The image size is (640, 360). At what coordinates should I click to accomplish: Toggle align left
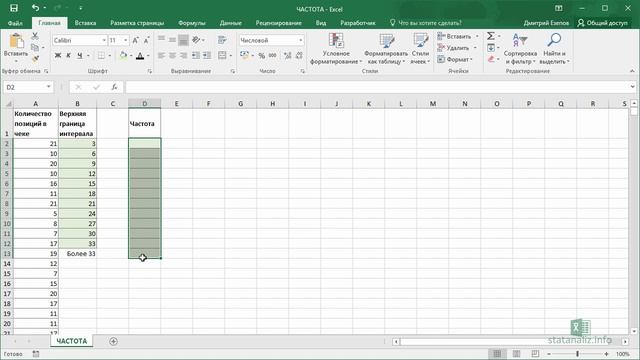(x=162, y=56)
